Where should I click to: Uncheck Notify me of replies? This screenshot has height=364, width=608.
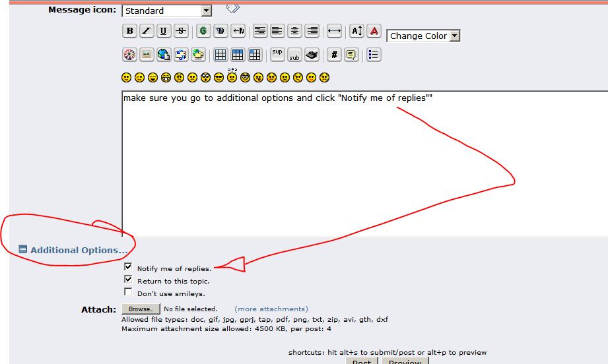point(128,267)
